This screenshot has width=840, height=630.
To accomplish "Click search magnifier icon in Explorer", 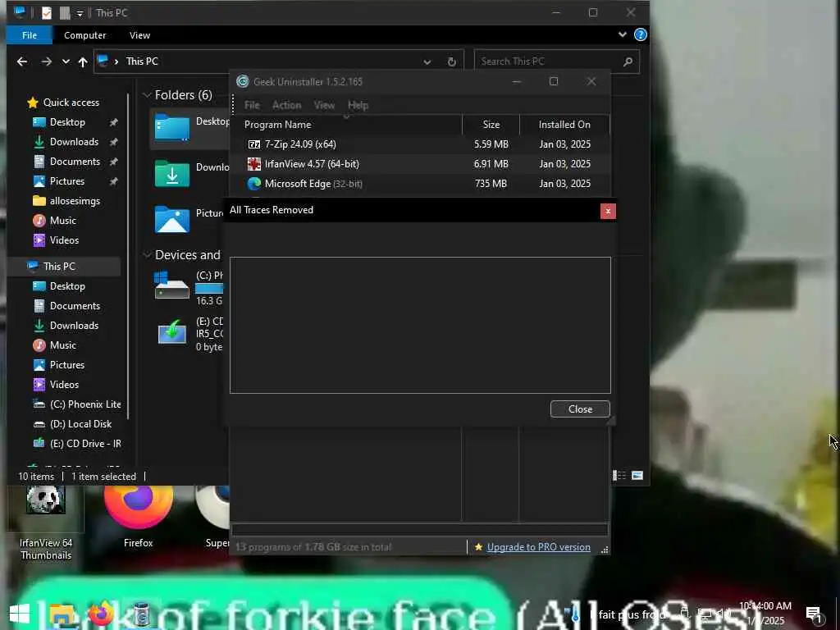I will pos(628,62).
